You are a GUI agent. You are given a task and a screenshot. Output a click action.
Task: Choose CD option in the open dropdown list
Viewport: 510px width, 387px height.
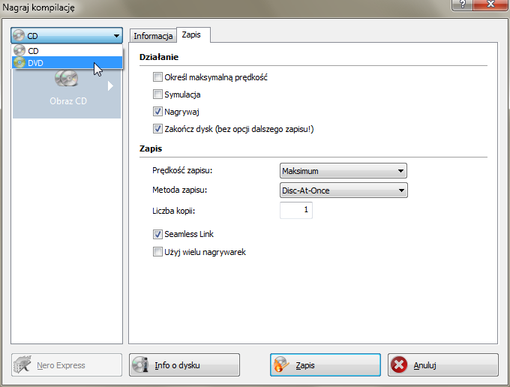coord(67,51)
